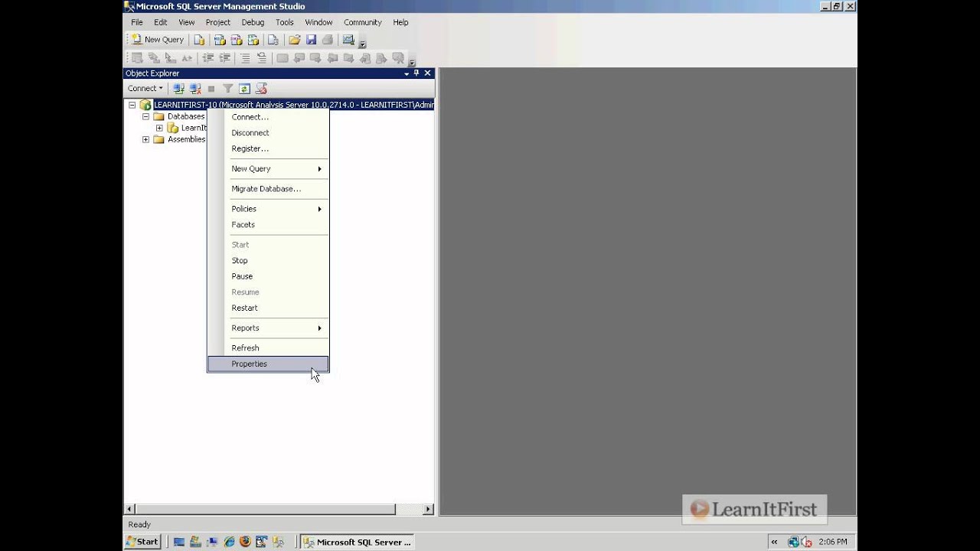This screenshot has width=980, height=551.
Task: Start an Analysis Services MDX Query
Action: click(219, 40)
